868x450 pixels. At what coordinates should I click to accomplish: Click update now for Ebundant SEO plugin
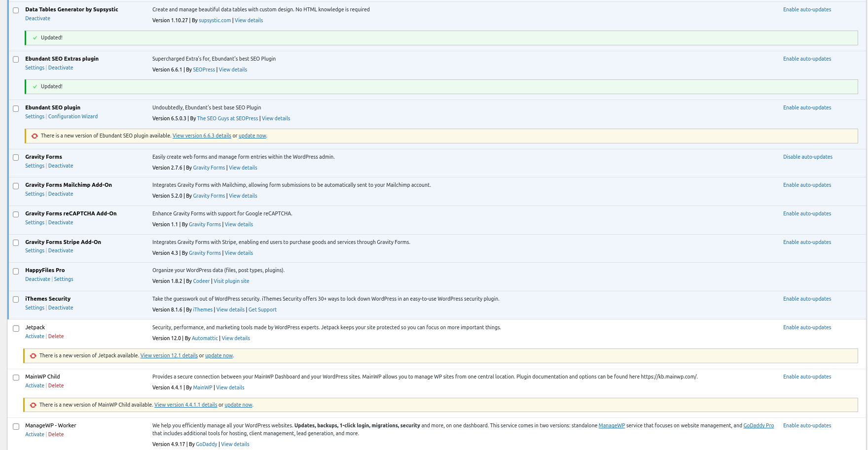point(252,136)
